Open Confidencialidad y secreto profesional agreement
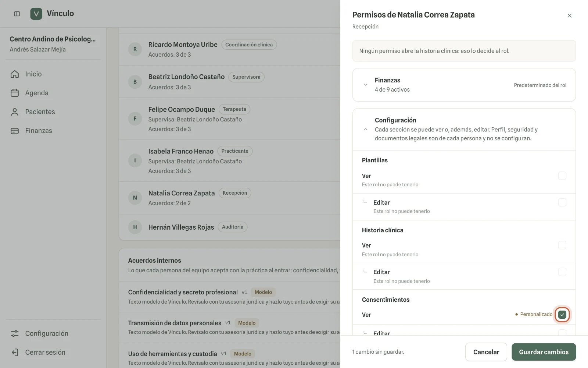The height and width of the screenshot is (368, 588). [x=229, y=297]
